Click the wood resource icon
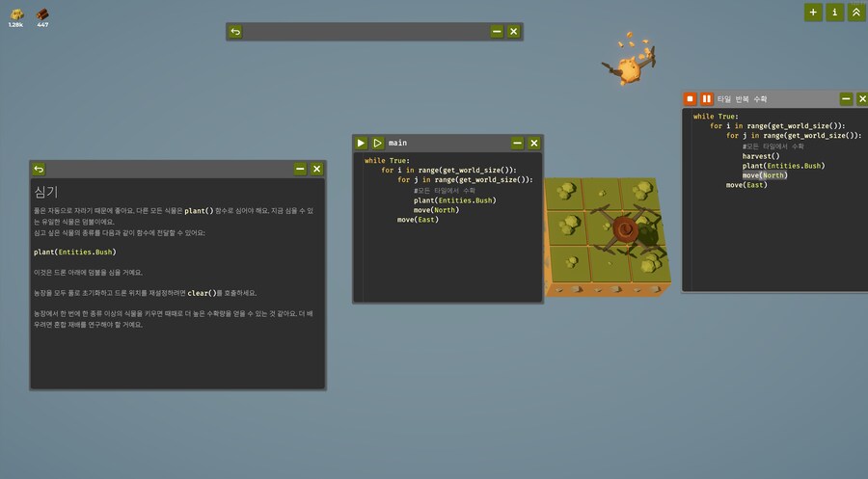The width and height of the screenshot is (868, 479). (42, 13)
